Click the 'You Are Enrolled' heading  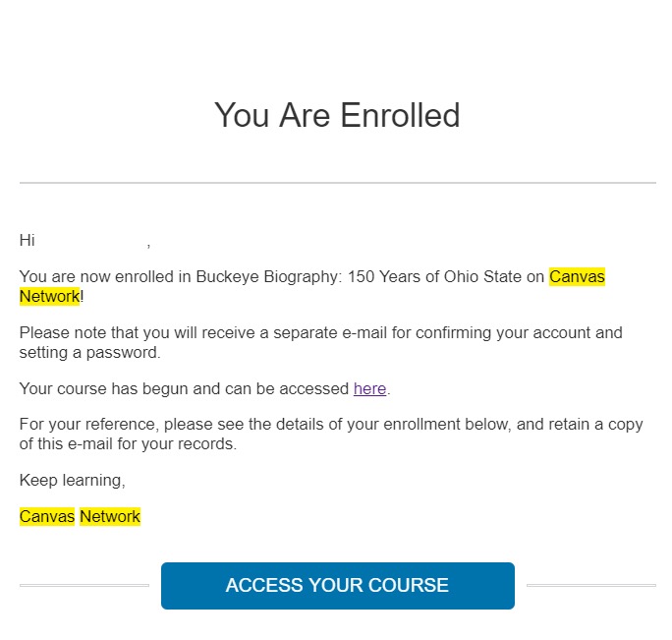[337, 115]
